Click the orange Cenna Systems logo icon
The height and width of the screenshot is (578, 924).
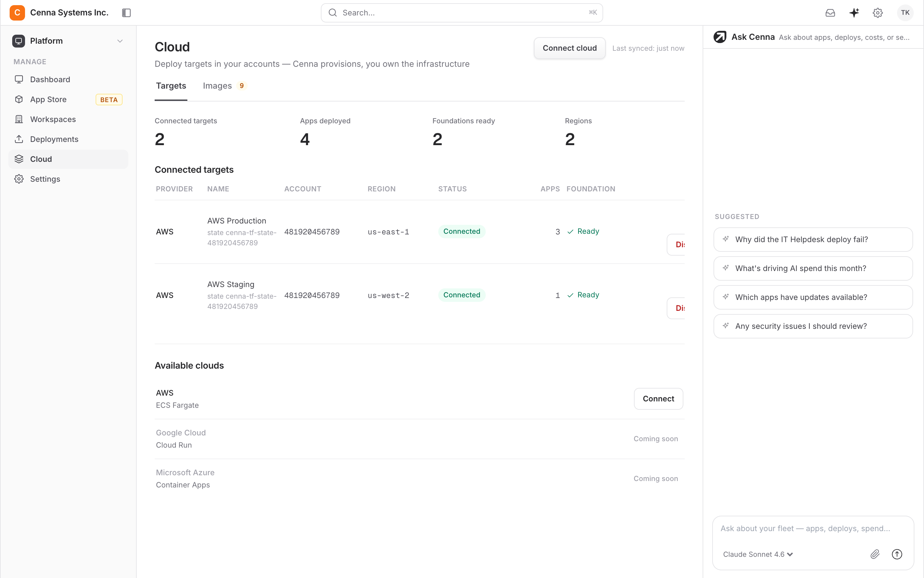pos(17,13)
